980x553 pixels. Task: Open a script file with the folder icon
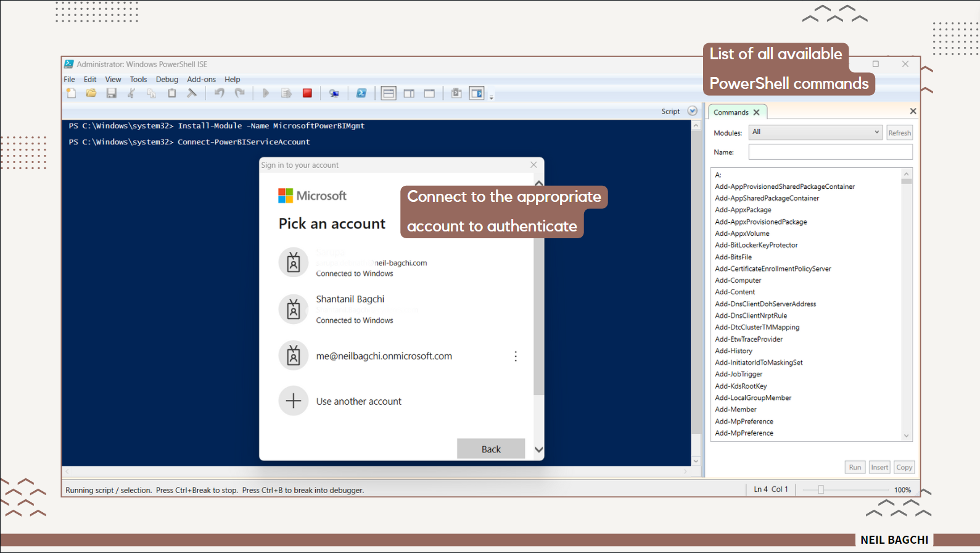click(91, 93)
